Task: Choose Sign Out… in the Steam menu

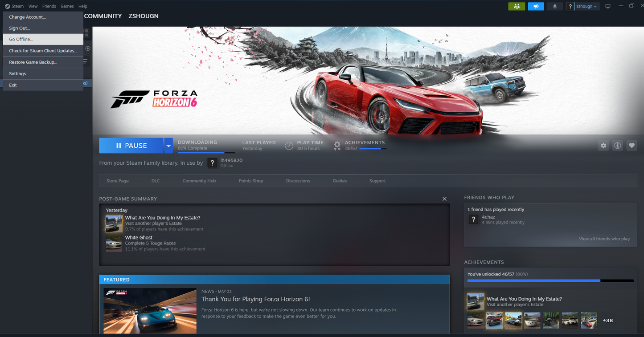Action: [x=43, y=28]
